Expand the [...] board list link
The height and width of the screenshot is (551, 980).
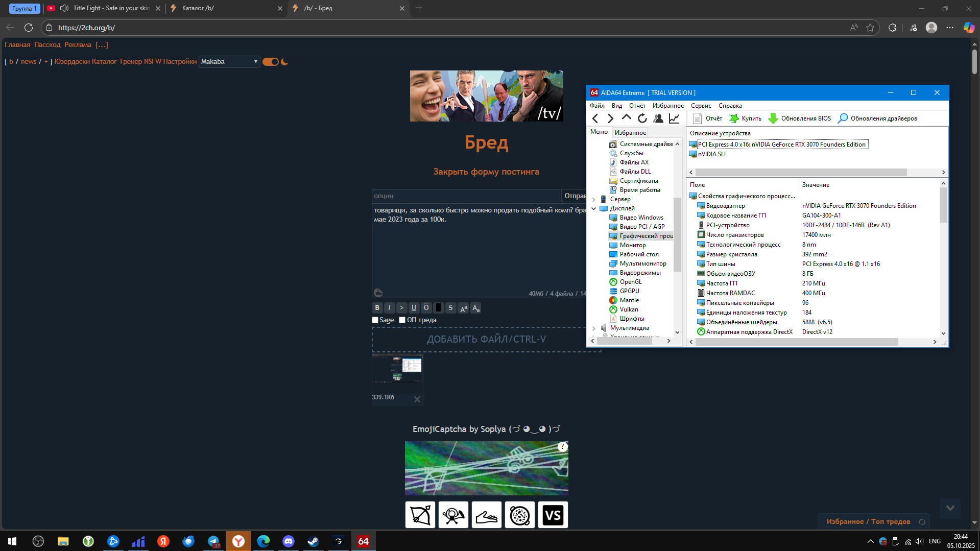[102, 45]
